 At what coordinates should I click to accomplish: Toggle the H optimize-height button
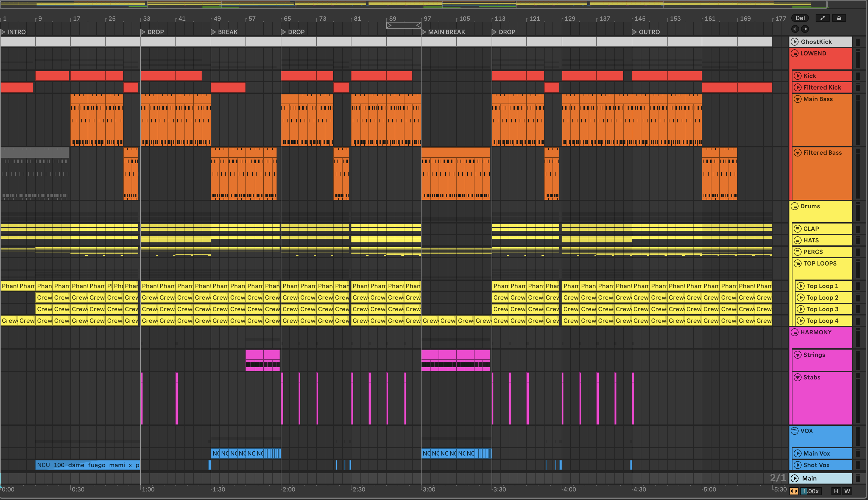click(836, 491)
